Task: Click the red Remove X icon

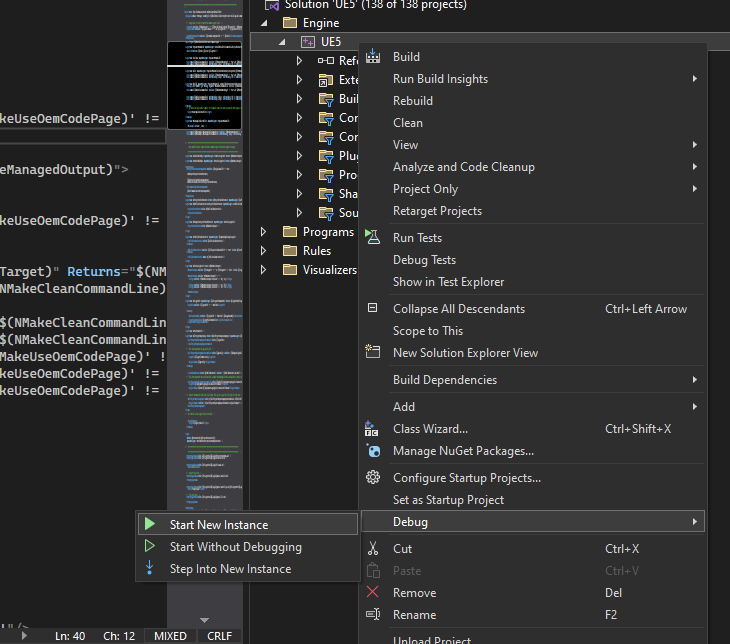Action: pyautogui.click(x=372, y=592)
